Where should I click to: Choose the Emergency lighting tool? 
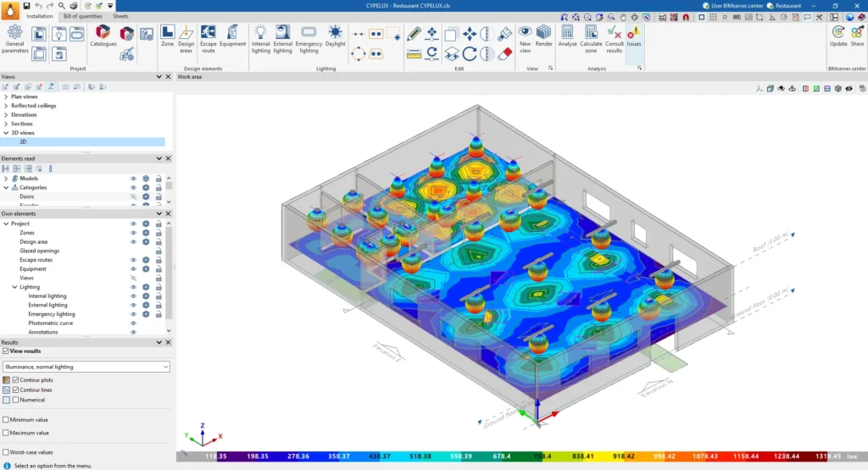pos(309,39)
